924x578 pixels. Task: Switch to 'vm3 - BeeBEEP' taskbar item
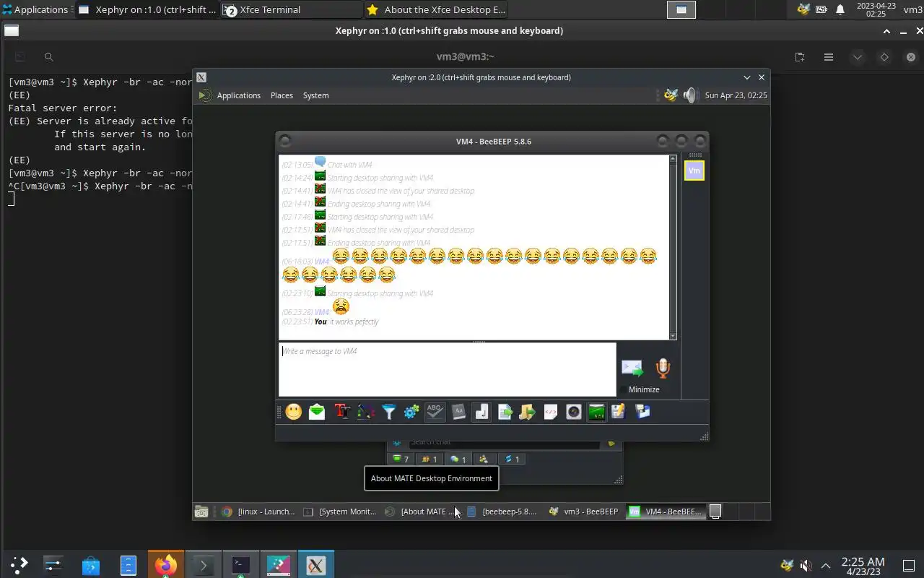coord(584,512)
